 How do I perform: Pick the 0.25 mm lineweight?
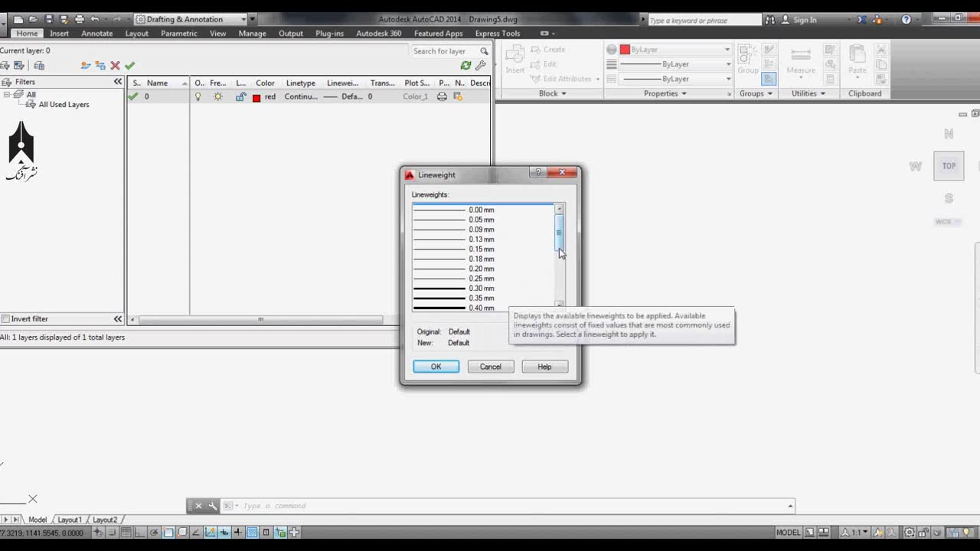(483, 279)
